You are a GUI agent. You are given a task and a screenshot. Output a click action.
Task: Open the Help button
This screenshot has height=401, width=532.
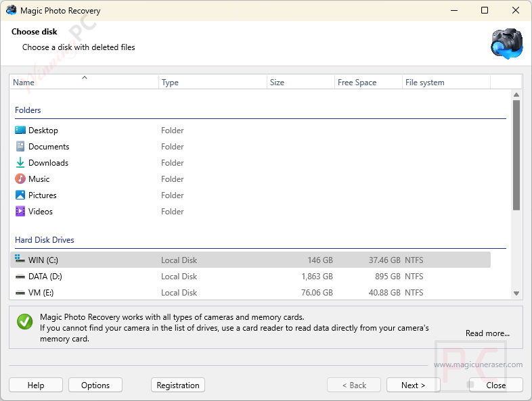(36, 385)
